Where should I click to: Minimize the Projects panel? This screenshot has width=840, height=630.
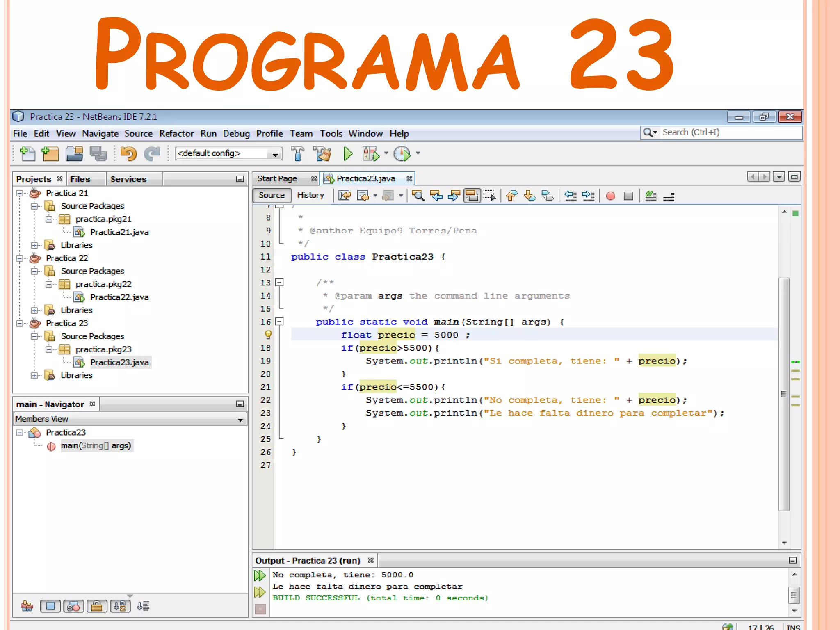point(240,179)
